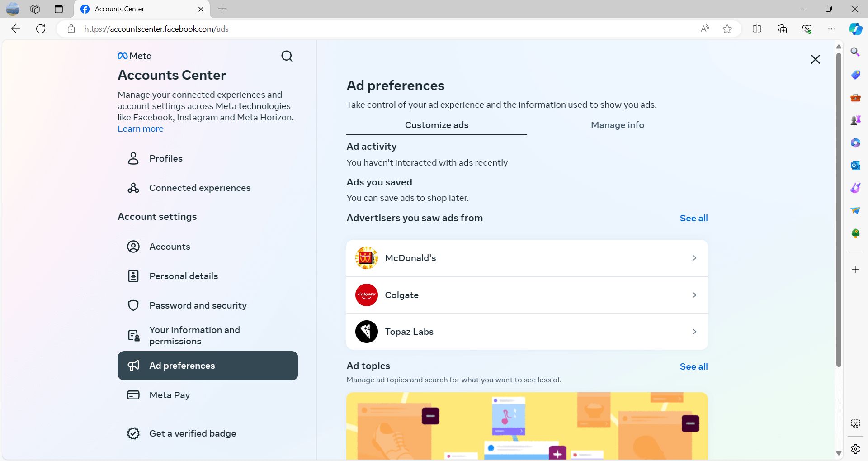Viewport: 868px width, 461px height.
Task: Expand the Colgate advertiser chevron
Action: [x=694, y=295]
